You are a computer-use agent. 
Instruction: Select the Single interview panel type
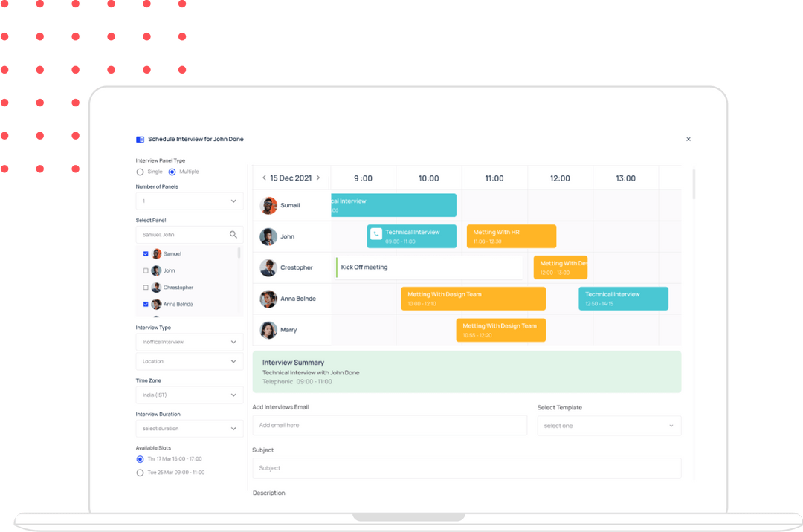[x=140, y=172]
